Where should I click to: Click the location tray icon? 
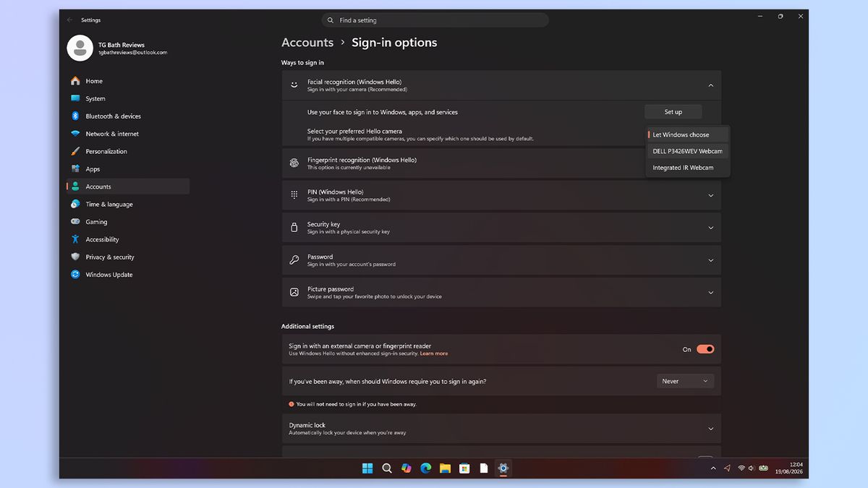727,468
